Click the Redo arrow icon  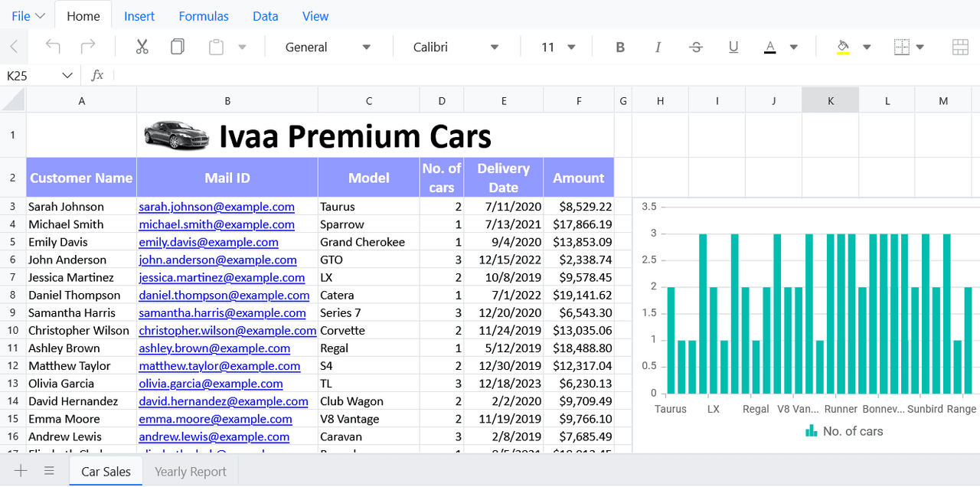tap(88, 47)
